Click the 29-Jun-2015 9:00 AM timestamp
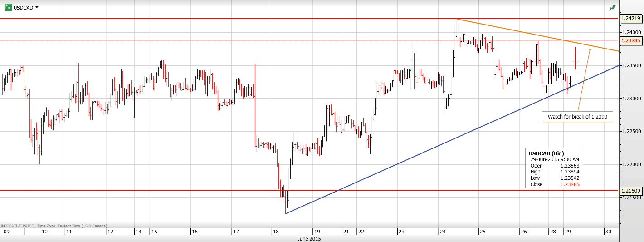Image resolution: width=644 pixels, height=242 pixels. pos(555,159)
